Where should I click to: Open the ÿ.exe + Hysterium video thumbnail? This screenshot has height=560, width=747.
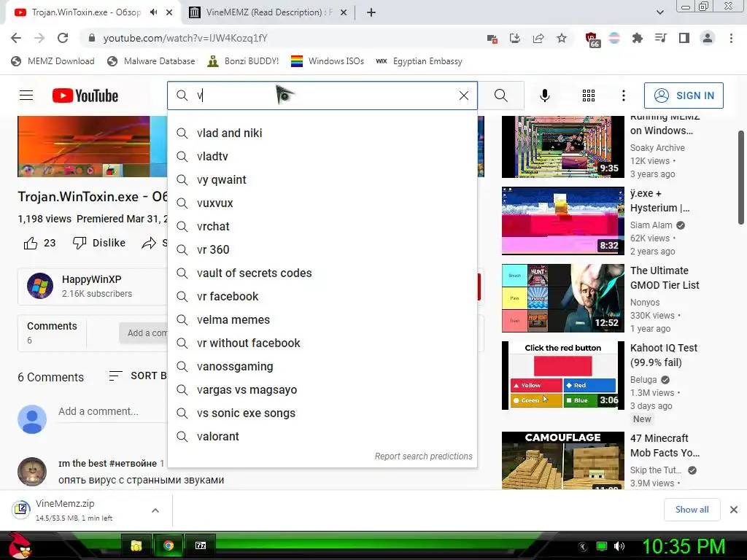[562, 221]
